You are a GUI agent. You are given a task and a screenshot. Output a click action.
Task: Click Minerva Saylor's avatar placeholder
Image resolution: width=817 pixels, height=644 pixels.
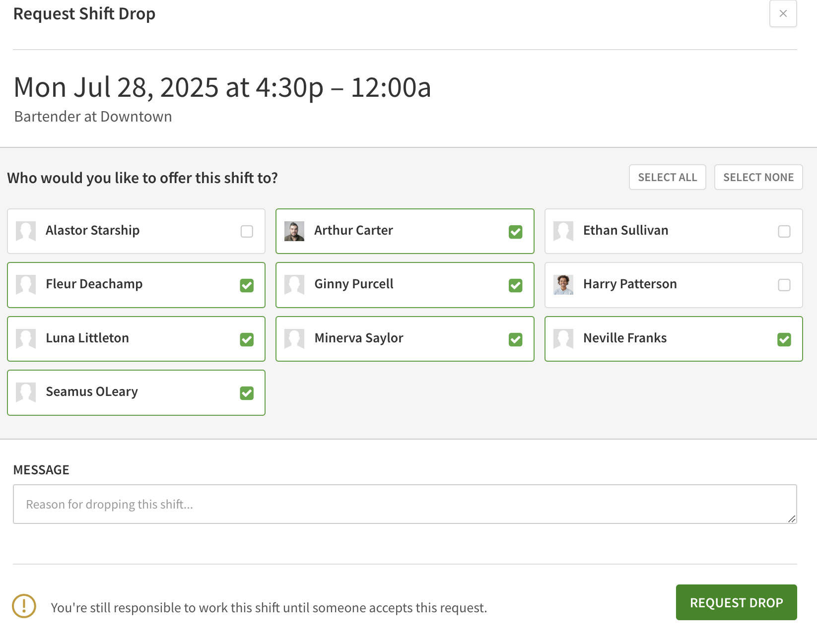294,339
